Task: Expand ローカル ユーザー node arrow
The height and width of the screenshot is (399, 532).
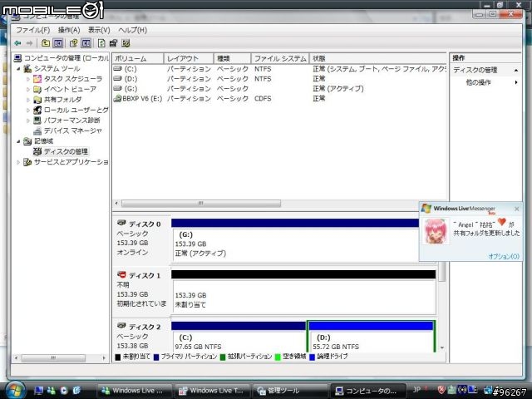Action: point(28,111)
